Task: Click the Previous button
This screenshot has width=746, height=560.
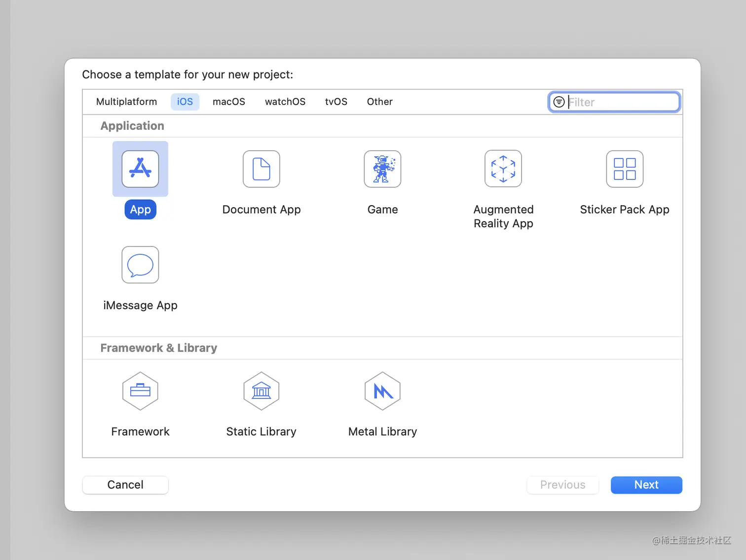Action: point(562,485)
